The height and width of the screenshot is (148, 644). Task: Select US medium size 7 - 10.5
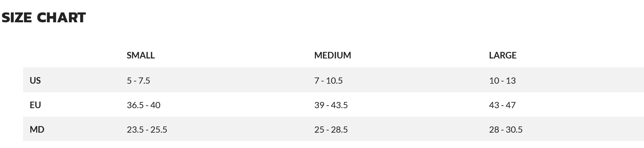pyautogui.click(x=328, y=80)
